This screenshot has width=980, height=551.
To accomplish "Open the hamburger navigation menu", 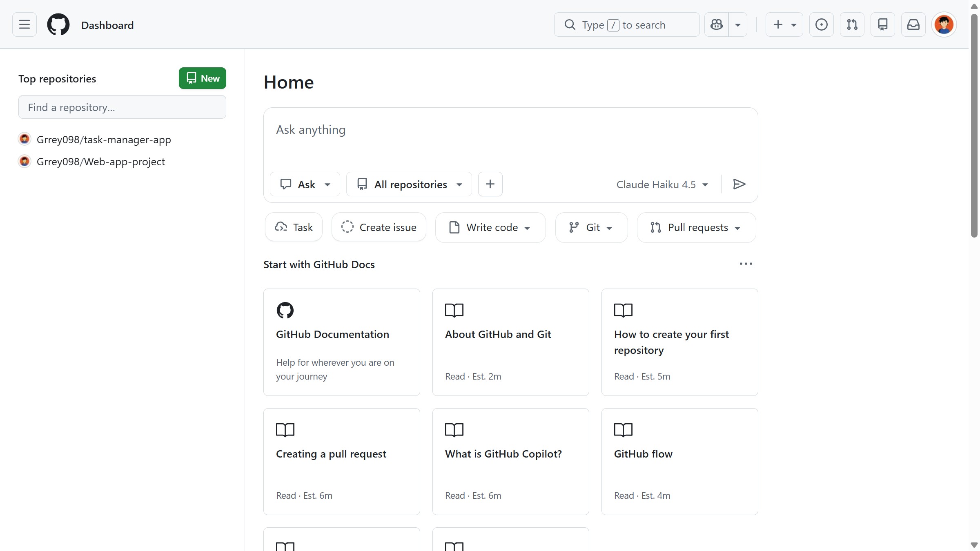I will tap(24, 24).
